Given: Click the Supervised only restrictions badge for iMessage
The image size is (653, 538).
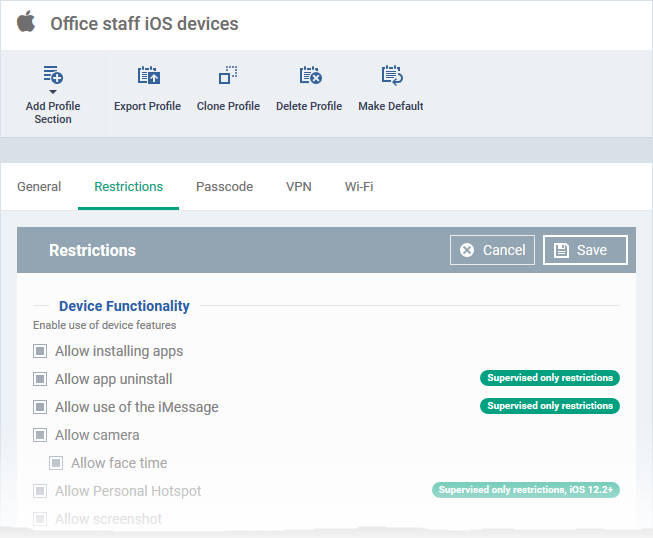Looking at the screenshot, I should tap(550, 406).
